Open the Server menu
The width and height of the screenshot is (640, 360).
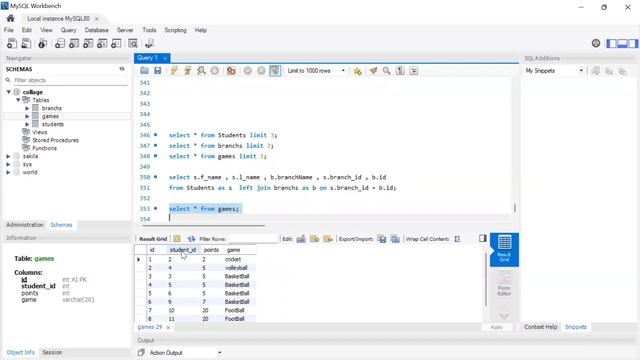point(125,30)
